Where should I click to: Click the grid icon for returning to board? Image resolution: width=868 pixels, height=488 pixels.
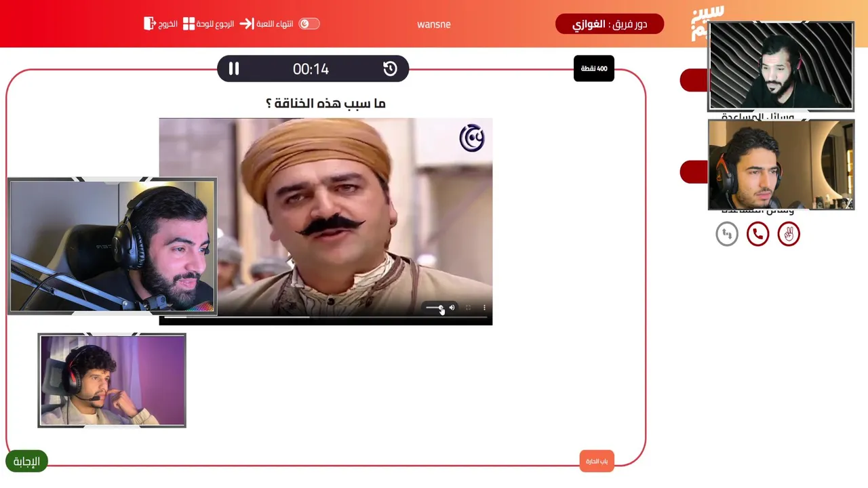(x=189, y=24)
